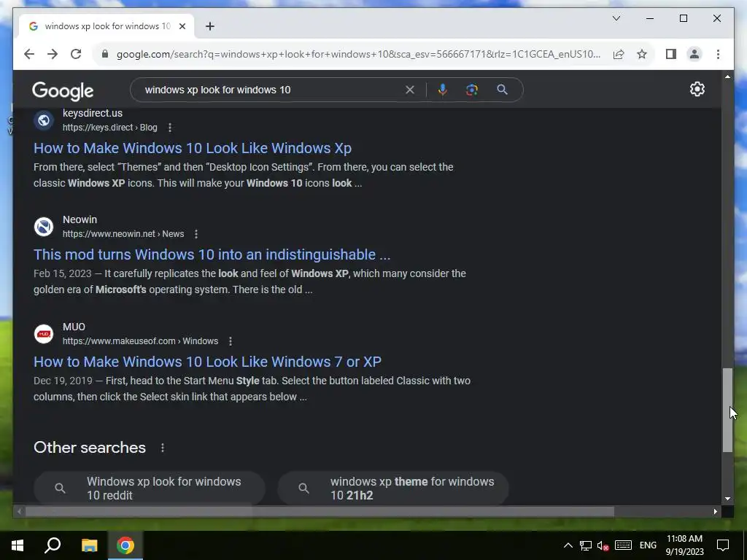Click the keysdirect.us site icon
The width and height of the screenshot is (747, 560).
[43, 120]
